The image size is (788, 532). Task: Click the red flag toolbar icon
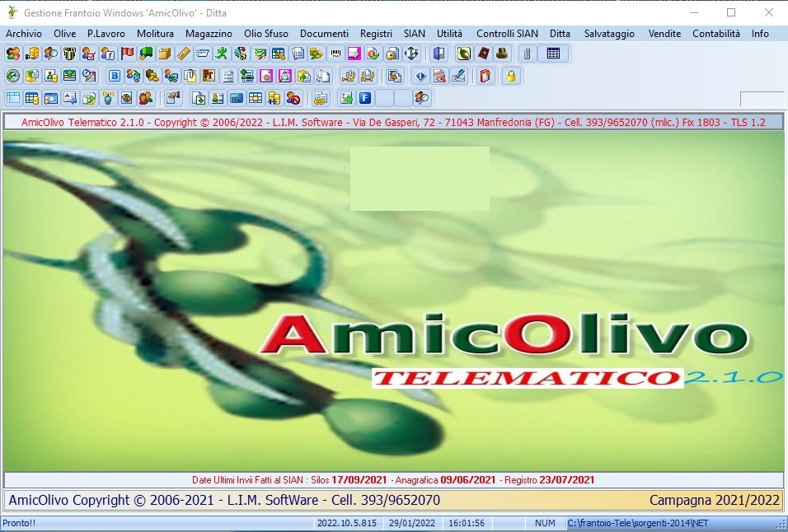click(127, 54)
